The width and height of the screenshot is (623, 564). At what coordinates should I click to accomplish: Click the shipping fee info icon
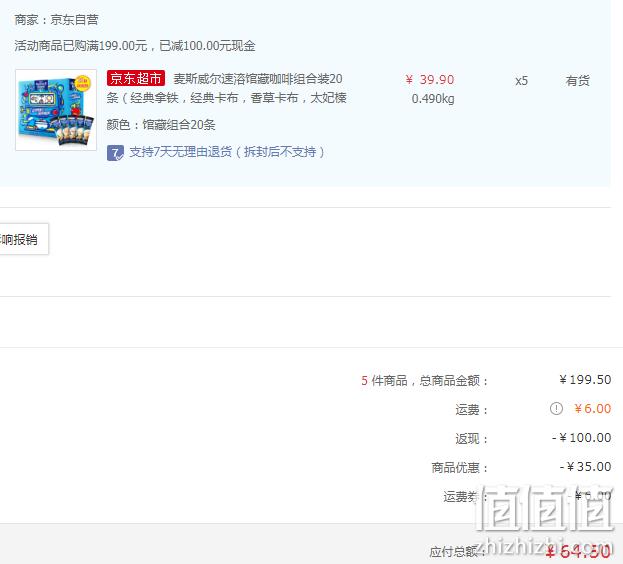(556, 408)
